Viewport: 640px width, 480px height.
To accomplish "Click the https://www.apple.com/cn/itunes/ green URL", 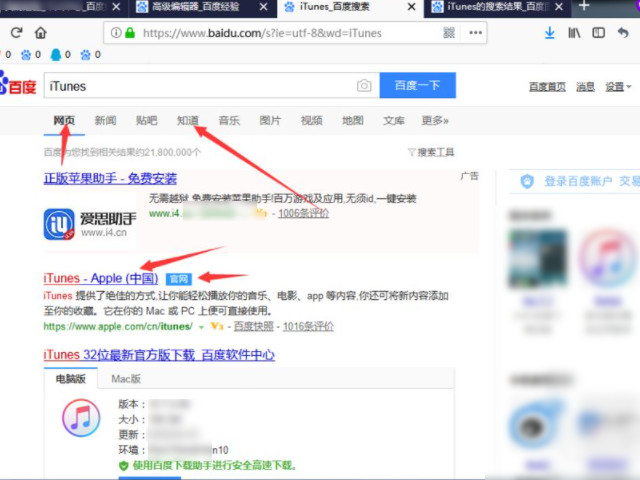I will point(118,327).
